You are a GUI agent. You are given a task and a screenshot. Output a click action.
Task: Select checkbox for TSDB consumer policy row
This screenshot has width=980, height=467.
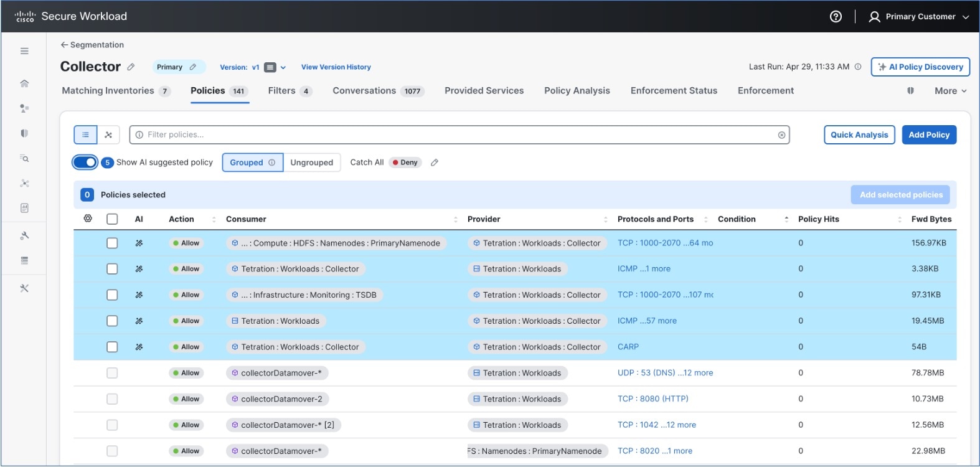pyautogui.click(x=112, y=295)
